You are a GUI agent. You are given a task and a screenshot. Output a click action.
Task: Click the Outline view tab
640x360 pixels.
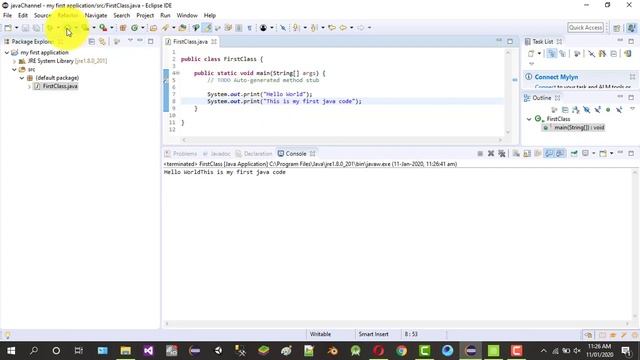(542, 98)
